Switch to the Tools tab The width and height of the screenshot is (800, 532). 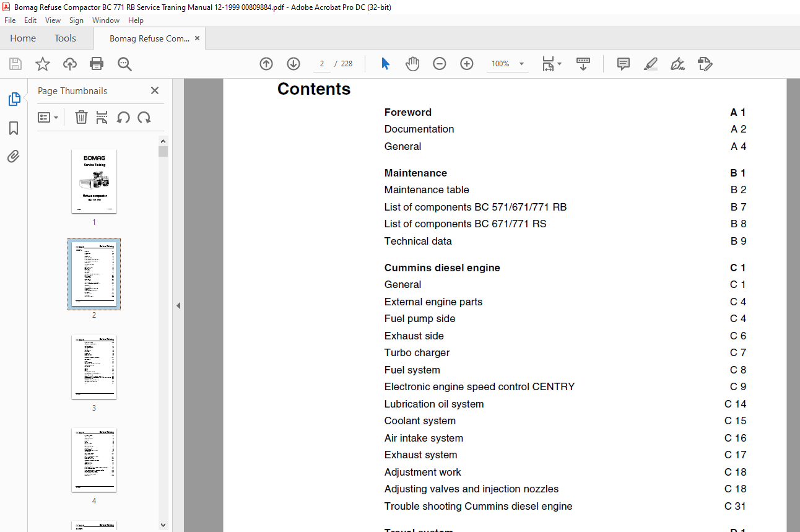pos(65,38)
